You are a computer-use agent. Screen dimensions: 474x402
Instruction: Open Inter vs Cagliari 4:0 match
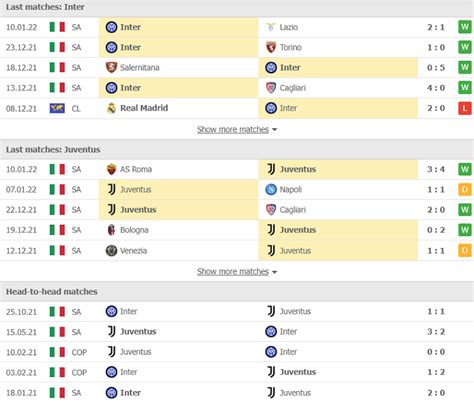(237, 88)
